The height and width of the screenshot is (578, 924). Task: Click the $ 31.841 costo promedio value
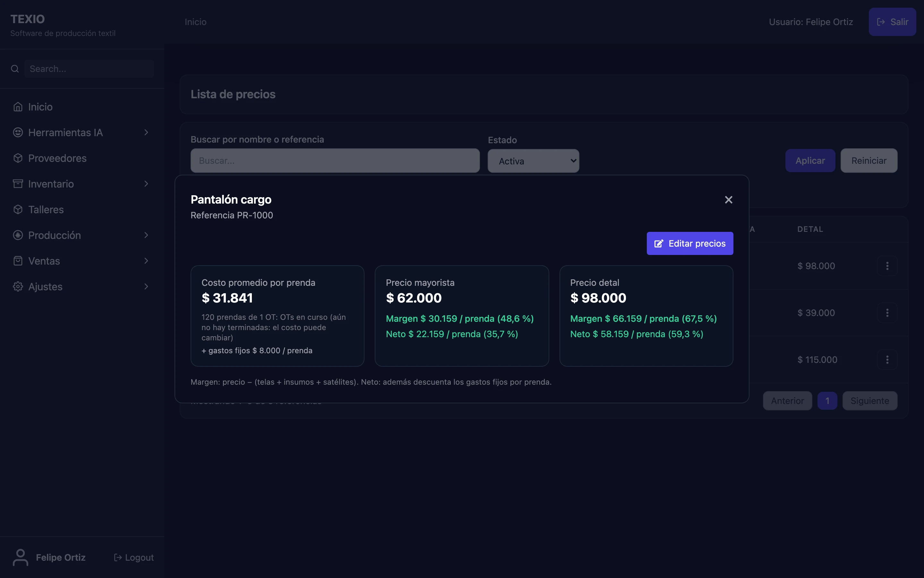point(227,298)
